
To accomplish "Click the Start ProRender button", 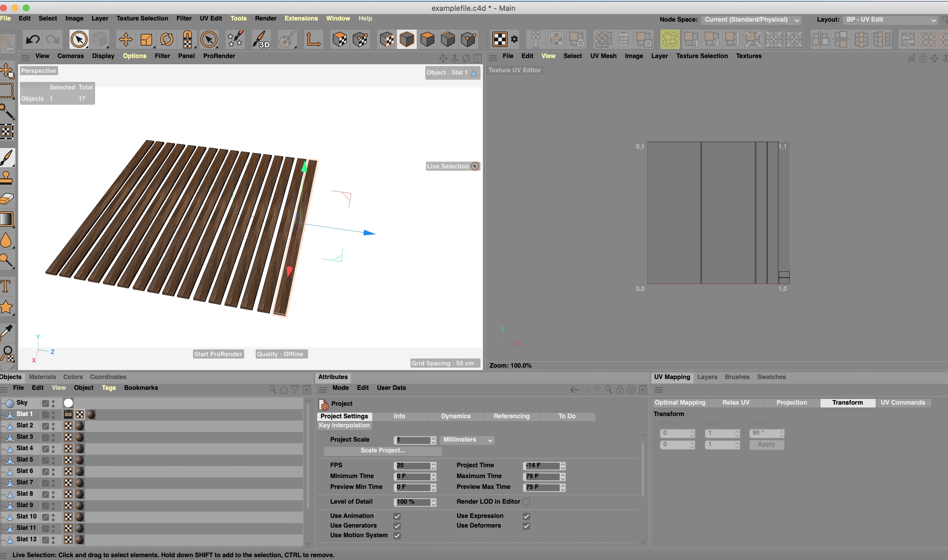I will (218, 354).
